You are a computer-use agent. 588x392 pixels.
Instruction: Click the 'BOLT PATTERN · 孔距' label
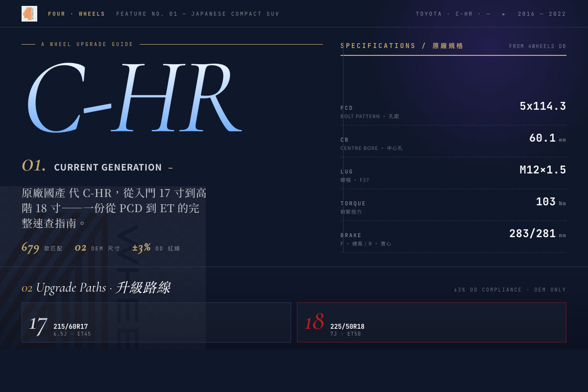pyautogui.click(x=370, y=117)
